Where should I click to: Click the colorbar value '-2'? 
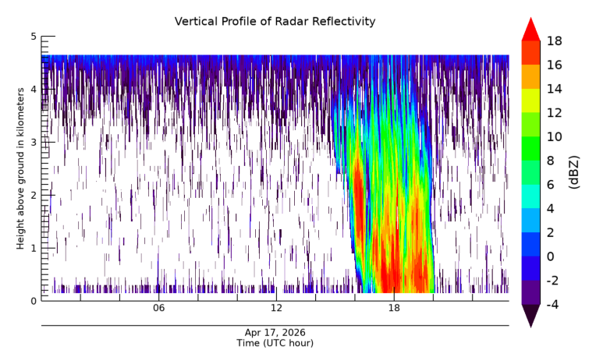[x=552, y=280]
